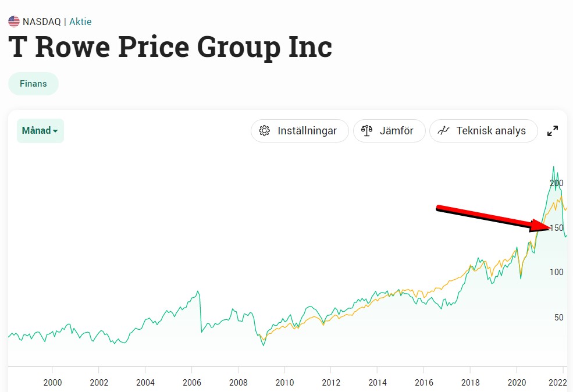573x392 pixels.
Task: Click the US flag icon beside NASDAQ
Action: click(x=14, y=22)
